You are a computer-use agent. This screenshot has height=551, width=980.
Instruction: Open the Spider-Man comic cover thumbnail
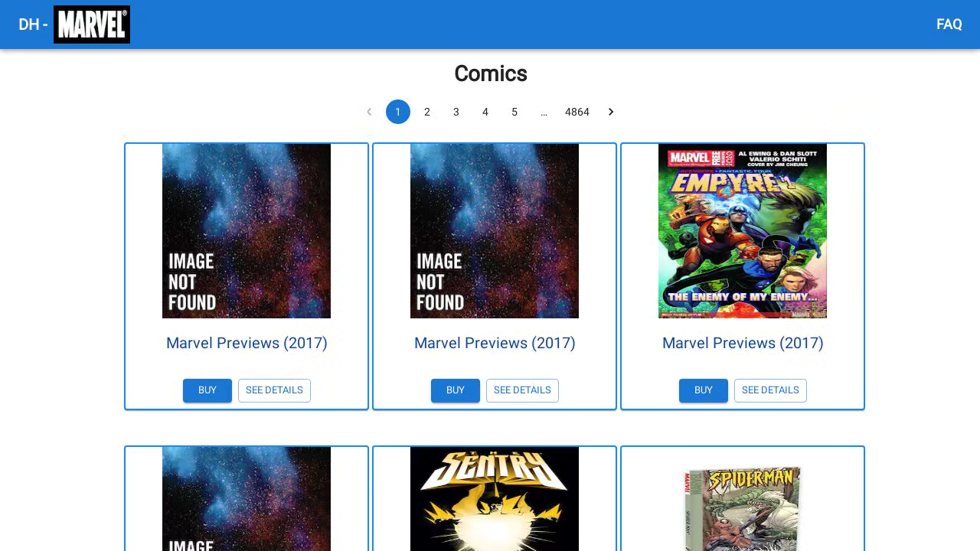pos(743,505)
